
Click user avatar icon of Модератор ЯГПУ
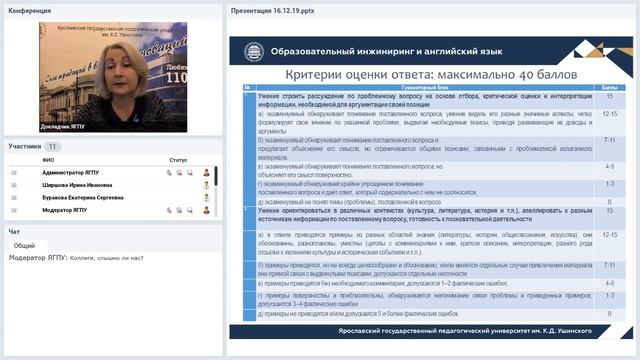click(207, 210)
